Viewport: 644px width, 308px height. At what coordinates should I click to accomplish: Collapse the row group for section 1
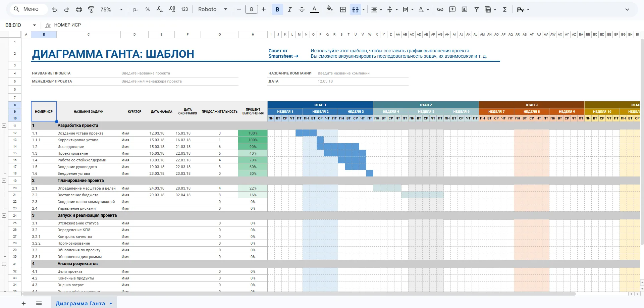4,126
